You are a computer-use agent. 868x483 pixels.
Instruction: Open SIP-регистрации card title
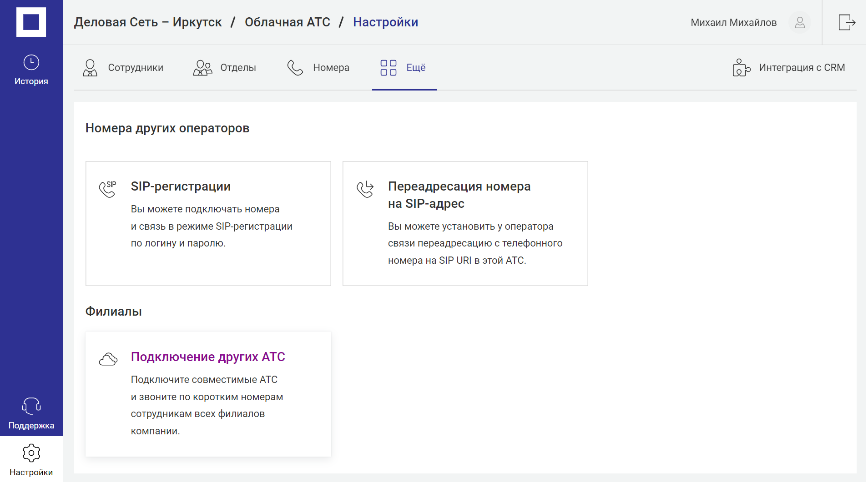(x=181, y=186)
